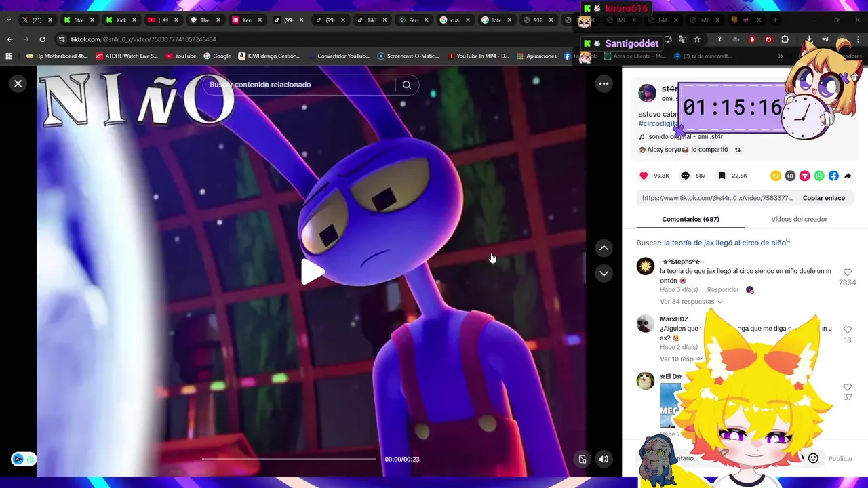Switch to the X (21) browser tab
This screenshot has width=868, height=488.
coord(37,20)
